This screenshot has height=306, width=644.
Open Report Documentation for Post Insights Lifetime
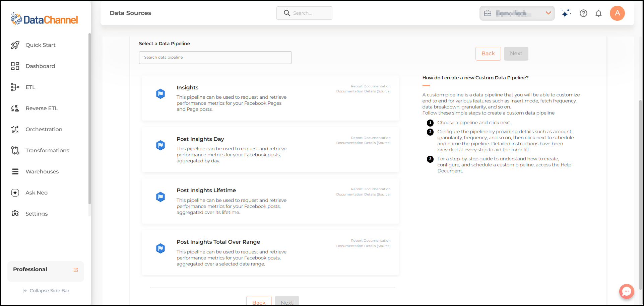click(x=371, y=189)
